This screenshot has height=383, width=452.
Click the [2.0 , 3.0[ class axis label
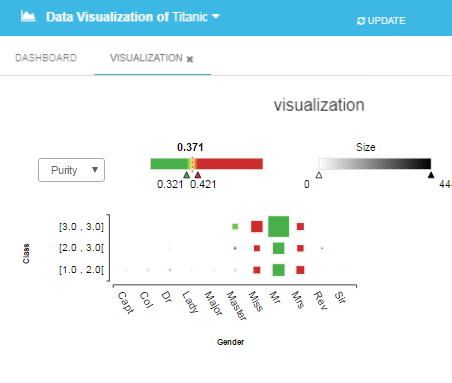pyautogui.click(x=81, y=248)
